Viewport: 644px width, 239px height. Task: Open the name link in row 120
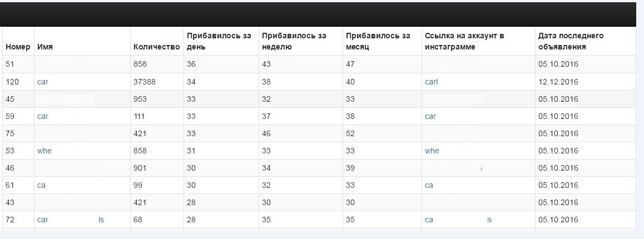click(43, 82)
